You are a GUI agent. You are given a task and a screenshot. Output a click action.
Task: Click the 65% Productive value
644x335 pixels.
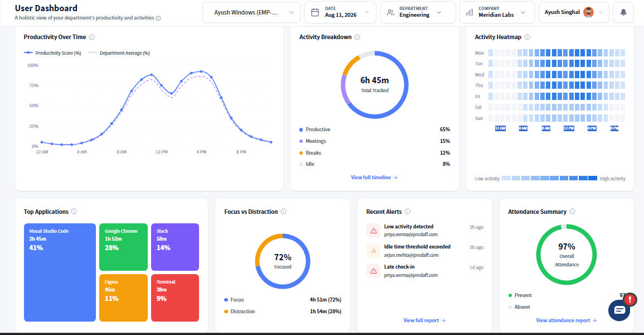pyautogui.click(x=445, y=130)
